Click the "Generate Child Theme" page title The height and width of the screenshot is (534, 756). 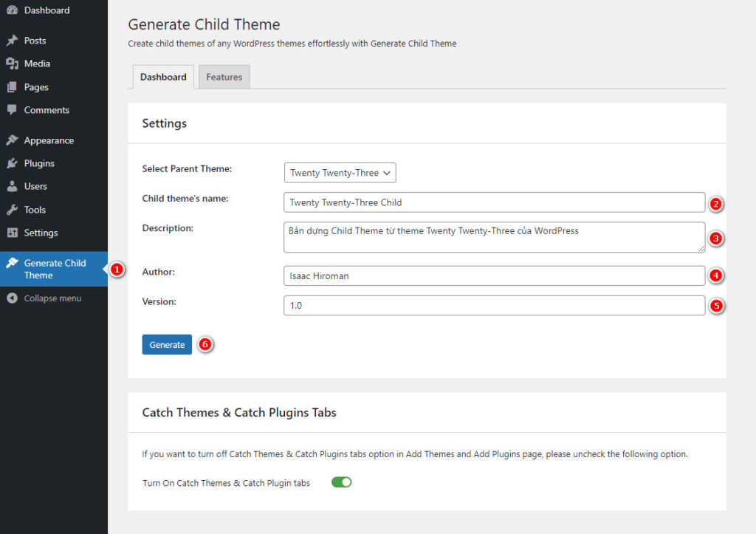point(204,24)
